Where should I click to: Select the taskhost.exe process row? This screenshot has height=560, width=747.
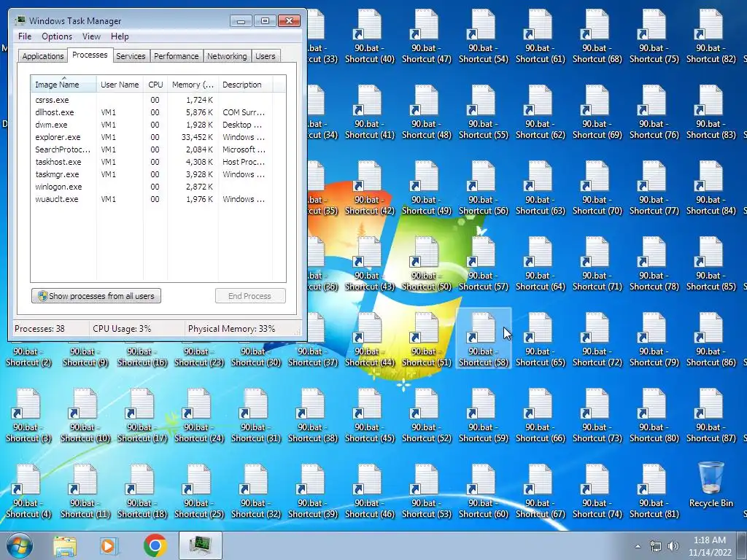pyautogui.click(x=152, y=162)
